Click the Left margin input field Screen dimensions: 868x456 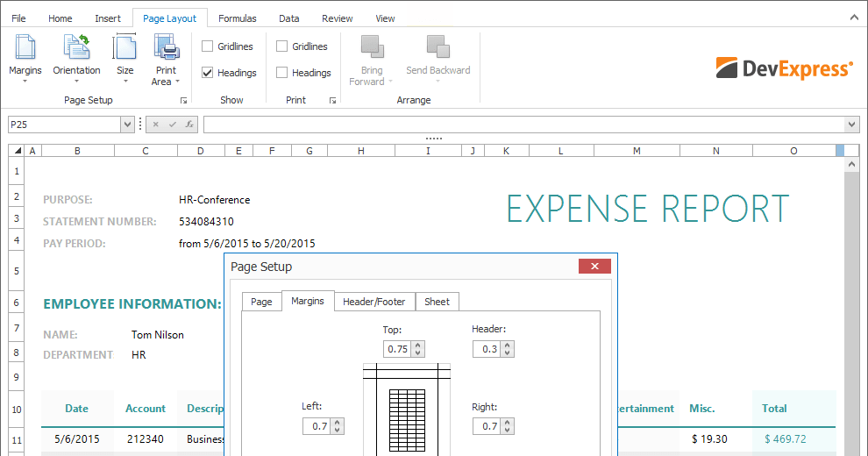pos(317,426)
